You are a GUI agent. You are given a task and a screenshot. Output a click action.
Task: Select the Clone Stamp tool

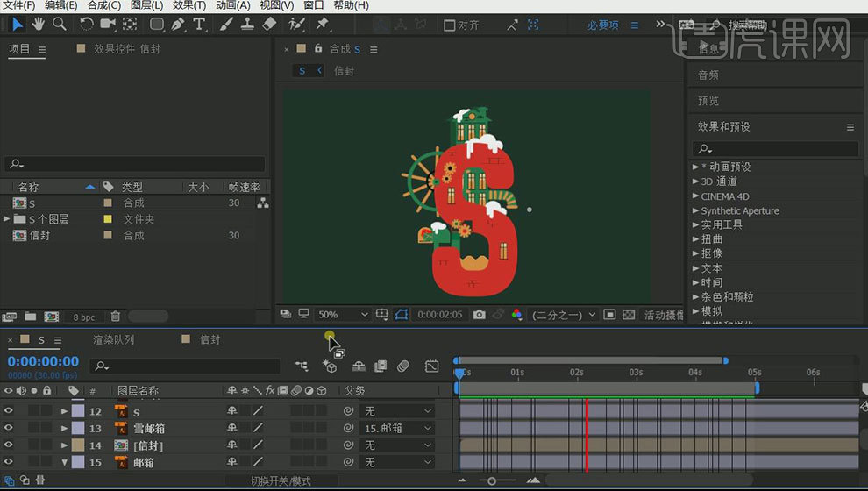click(249, 24)
